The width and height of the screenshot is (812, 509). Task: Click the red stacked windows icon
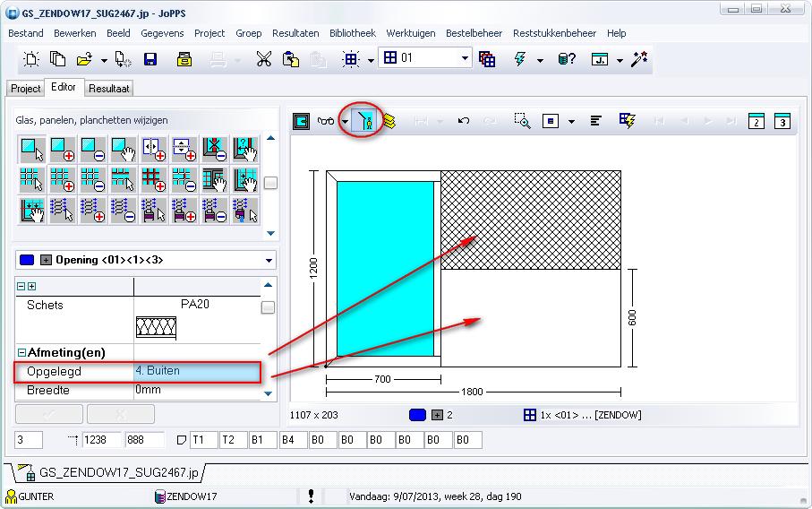487,59
